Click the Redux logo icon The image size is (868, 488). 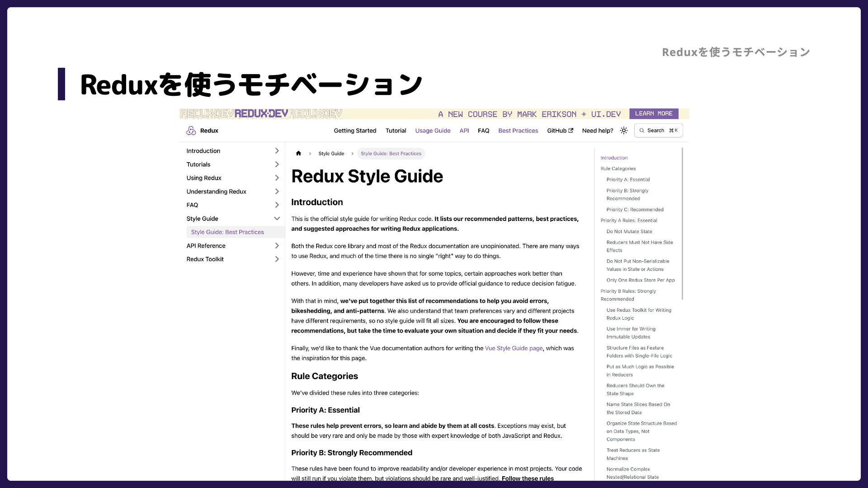point(191,131)
